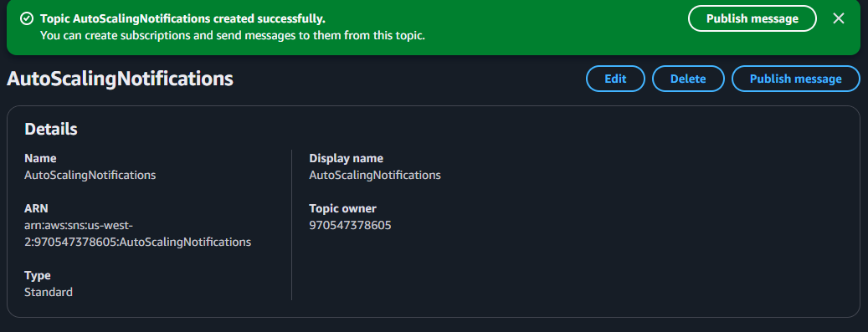Viewport: 868px width, 332px height.
Task: Click Publish message inside the green banner
Action: (752, 18)
